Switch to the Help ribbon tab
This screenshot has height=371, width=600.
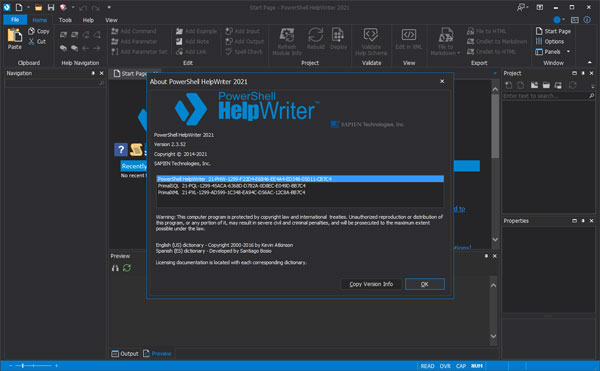pyautogui.click(x=88, y=20)
